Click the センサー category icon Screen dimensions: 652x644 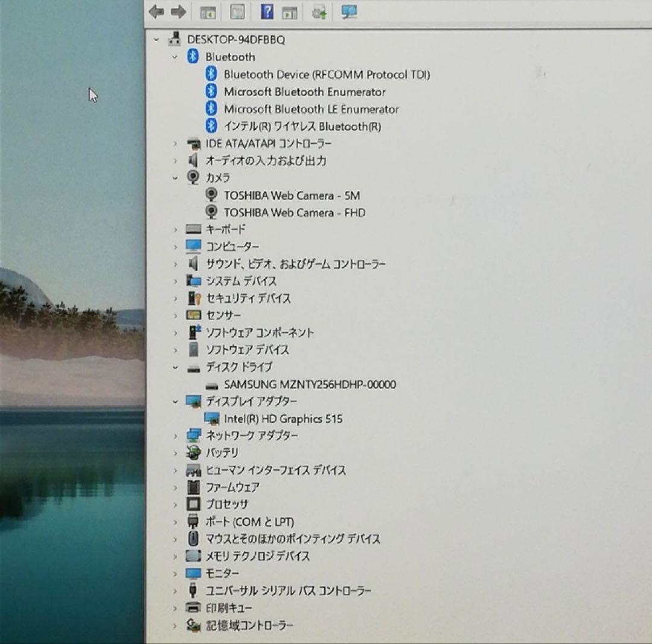coord(193,315)
